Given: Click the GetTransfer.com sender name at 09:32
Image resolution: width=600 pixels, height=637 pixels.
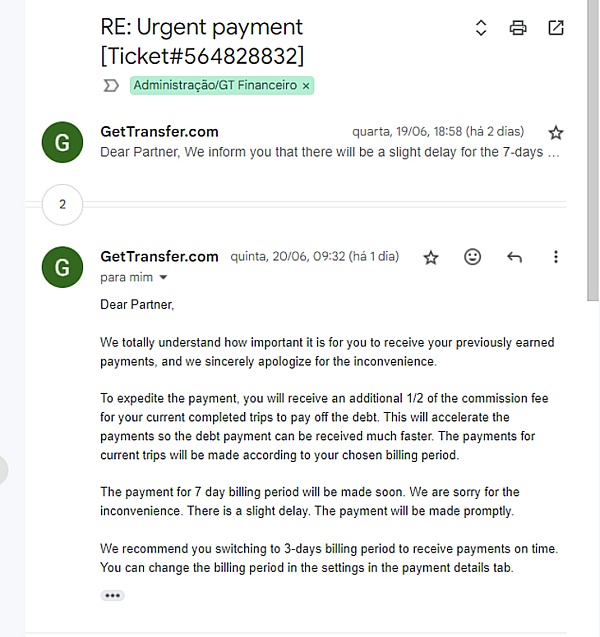Looking at the screenshot, I should tap(159, 256).
